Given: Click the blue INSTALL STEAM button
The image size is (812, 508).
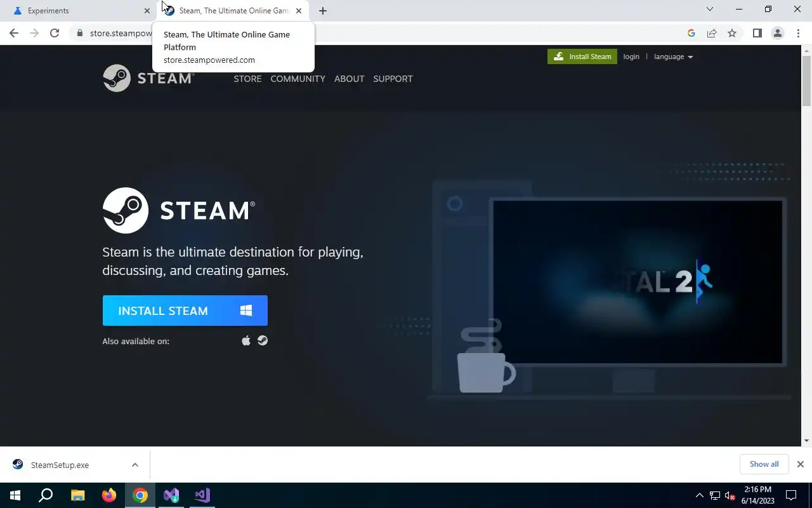Looking at the screenshot, I should [x=185, y=311].
